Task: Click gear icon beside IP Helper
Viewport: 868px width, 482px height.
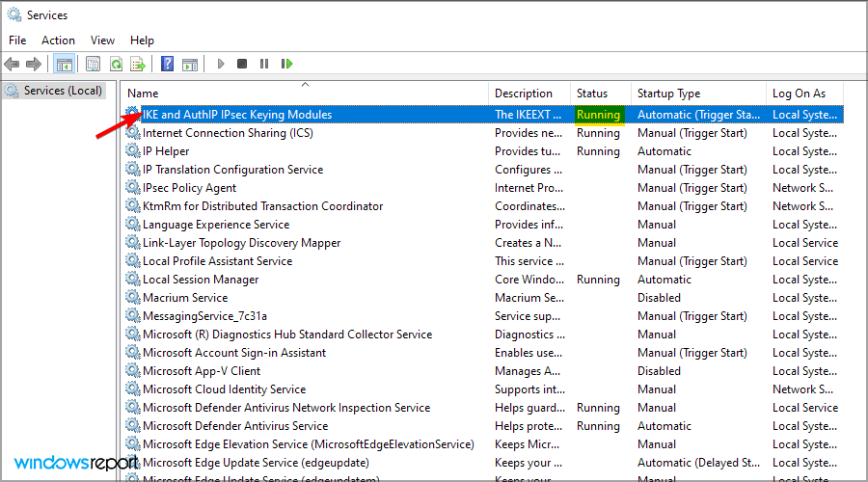Action: (133, 150)
